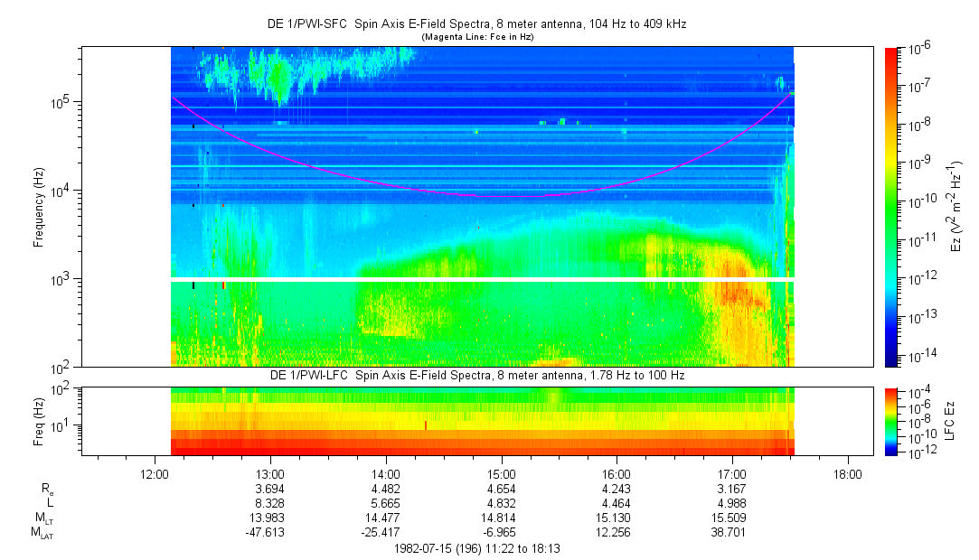Click the LFC spectrogram title text
This screenshot has height=560, width=979.
(482, 374)
